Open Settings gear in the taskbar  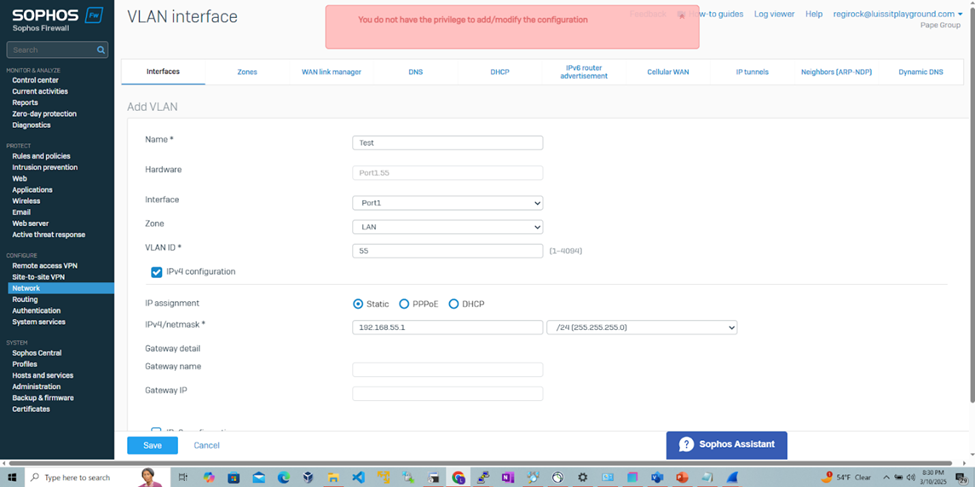(583, 477)
